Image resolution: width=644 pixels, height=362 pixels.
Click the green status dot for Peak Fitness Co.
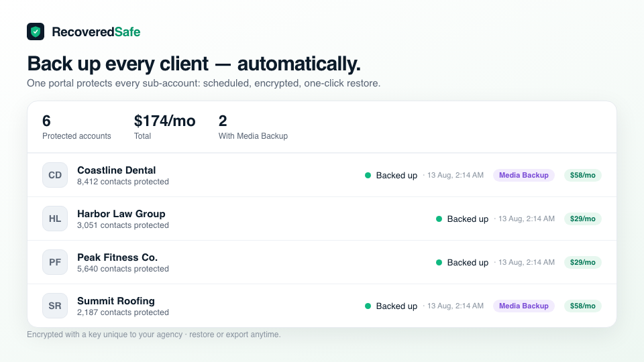pos(439,262)
